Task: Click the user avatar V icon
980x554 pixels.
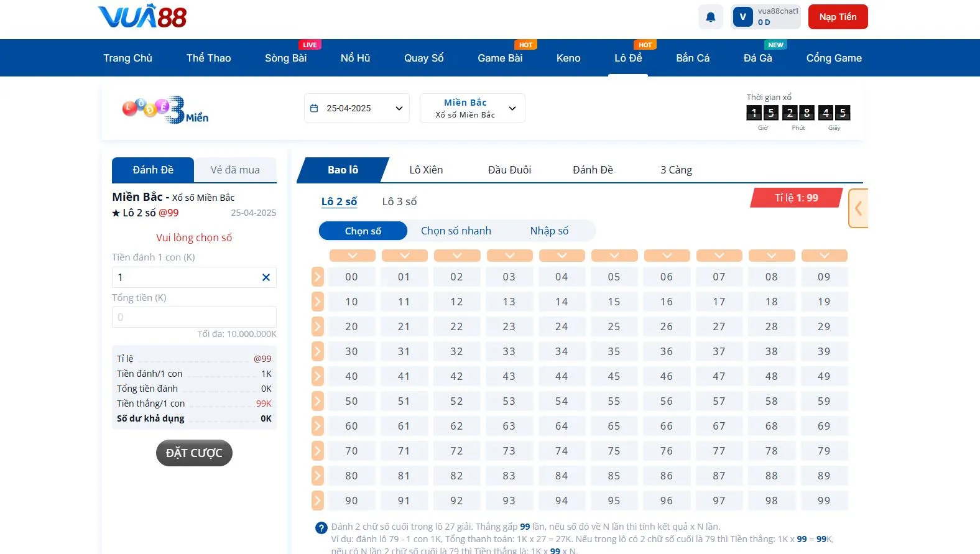Action: tap(742, 17)
